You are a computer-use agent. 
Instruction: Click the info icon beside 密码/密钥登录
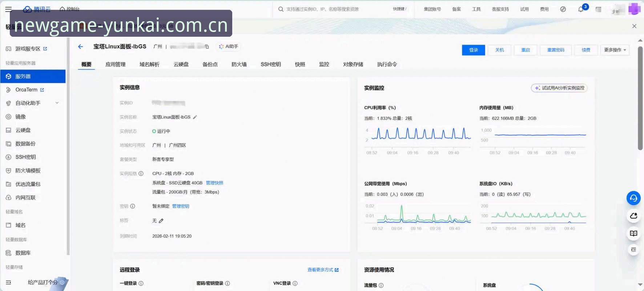point(228,283)
